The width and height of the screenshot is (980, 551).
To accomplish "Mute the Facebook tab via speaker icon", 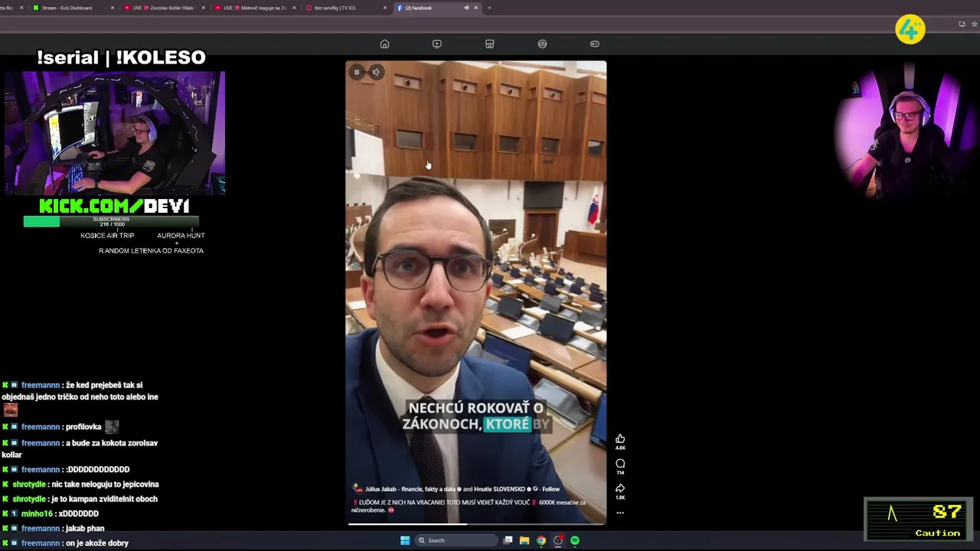I will click(x=466, y=8).
